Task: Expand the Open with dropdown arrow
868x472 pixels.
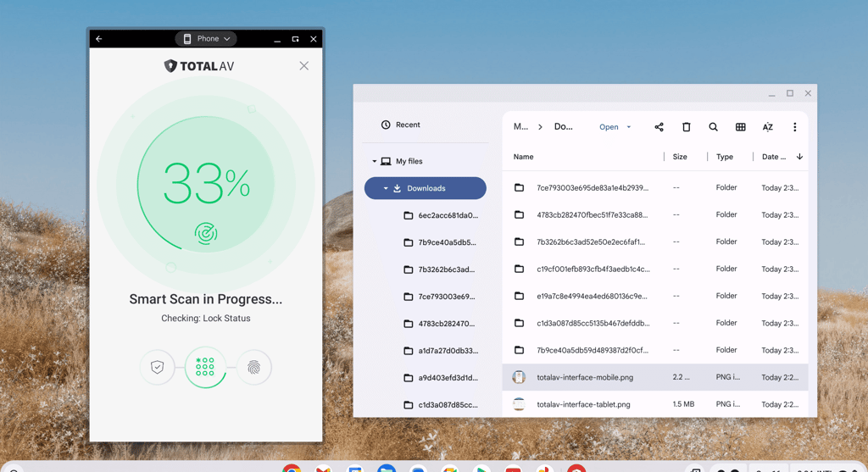Action: 629,127
